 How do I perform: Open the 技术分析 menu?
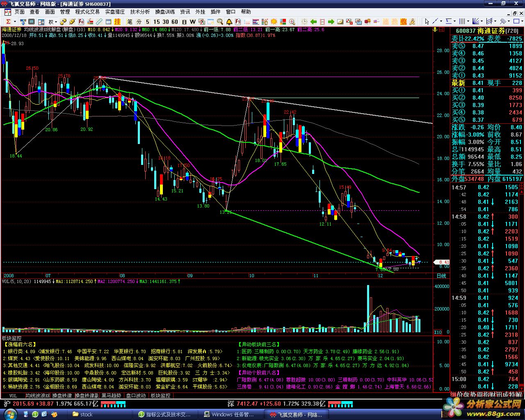[140, 11]
